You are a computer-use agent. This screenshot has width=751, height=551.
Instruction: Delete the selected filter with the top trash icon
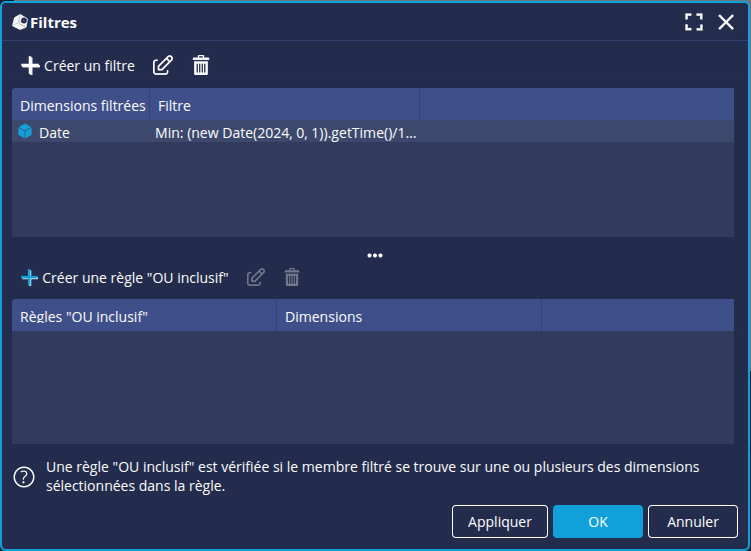pos(201,66)
